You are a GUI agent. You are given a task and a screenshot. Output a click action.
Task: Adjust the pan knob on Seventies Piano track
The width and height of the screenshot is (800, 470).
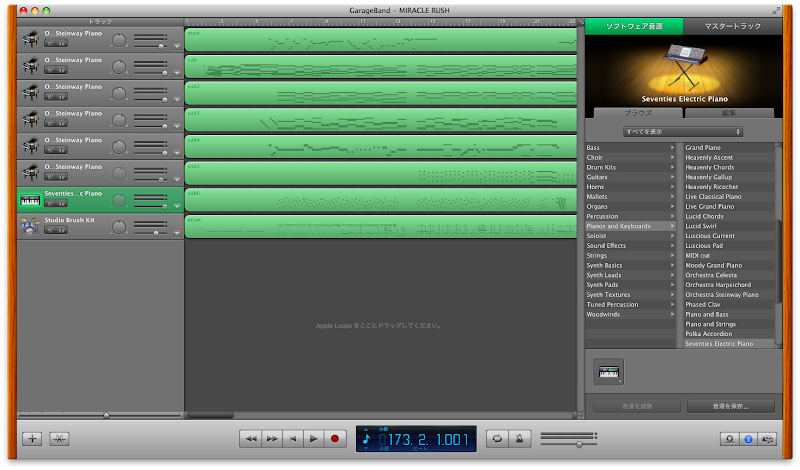click(x=119, y=201)
